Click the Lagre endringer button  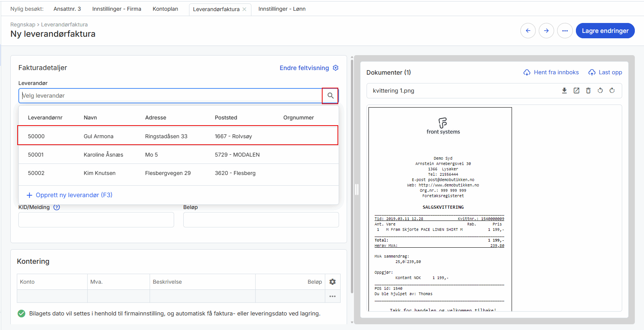coord(605,31)
